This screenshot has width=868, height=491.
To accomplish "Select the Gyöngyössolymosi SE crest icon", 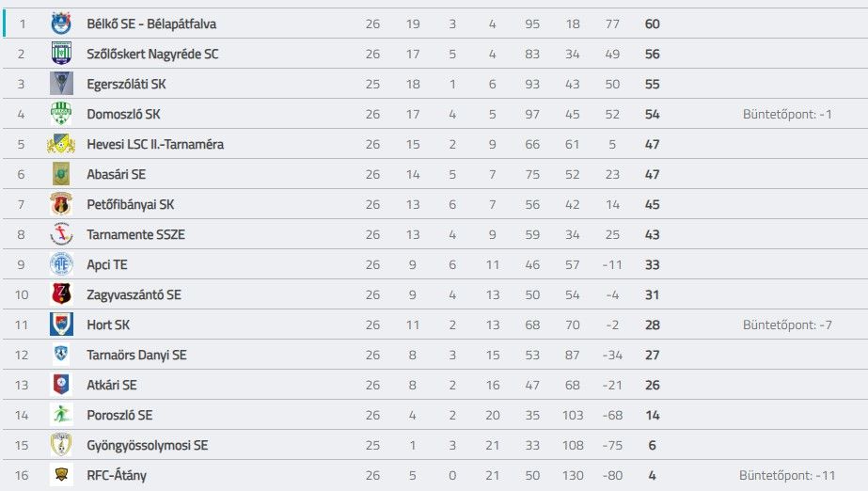I will click(x=61, y=445).
